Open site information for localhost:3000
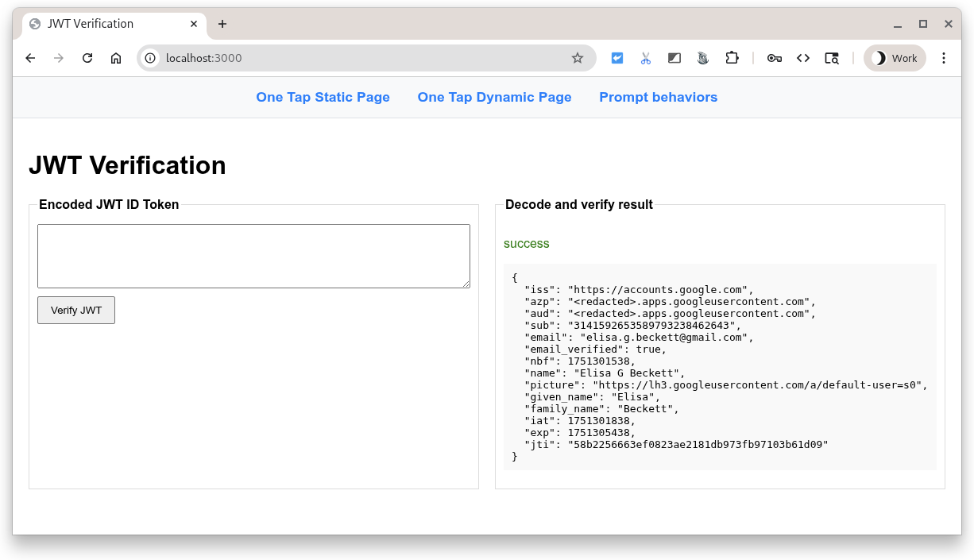 tap(150, 58)
